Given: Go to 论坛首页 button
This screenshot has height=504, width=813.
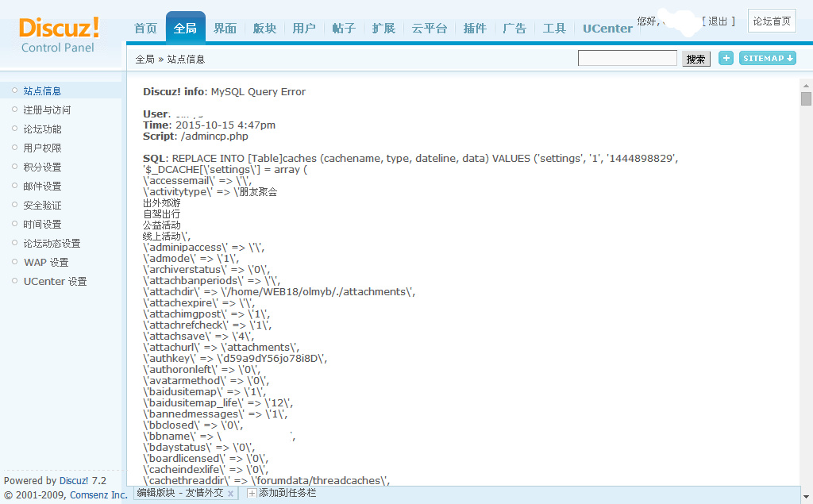Looking at the screenshot, I should point(772,21).
